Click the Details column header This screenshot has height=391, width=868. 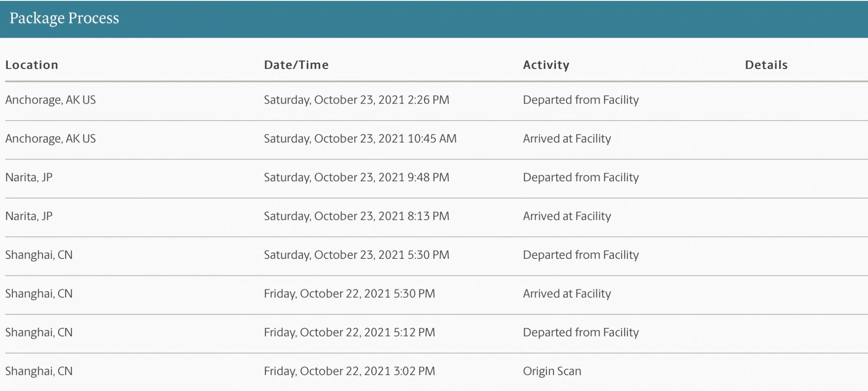point(766,65)
